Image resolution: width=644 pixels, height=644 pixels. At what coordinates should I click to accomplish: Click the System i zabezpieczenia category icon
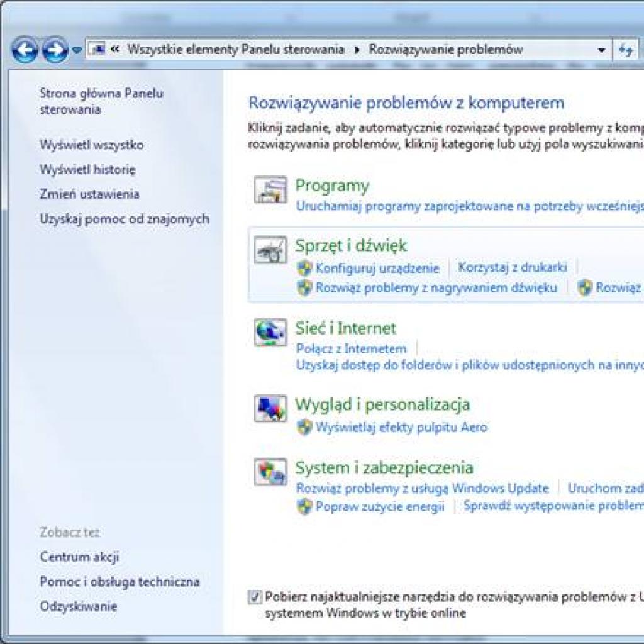(270, 472)
